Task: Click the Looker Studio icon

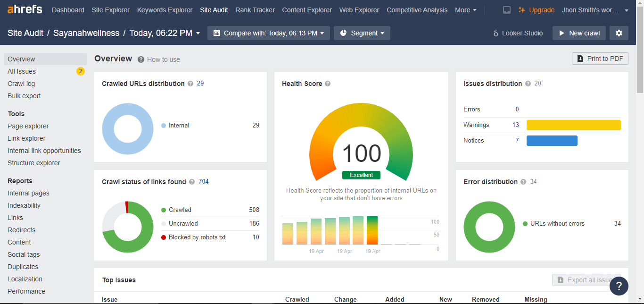Action: tap(496, 33)
